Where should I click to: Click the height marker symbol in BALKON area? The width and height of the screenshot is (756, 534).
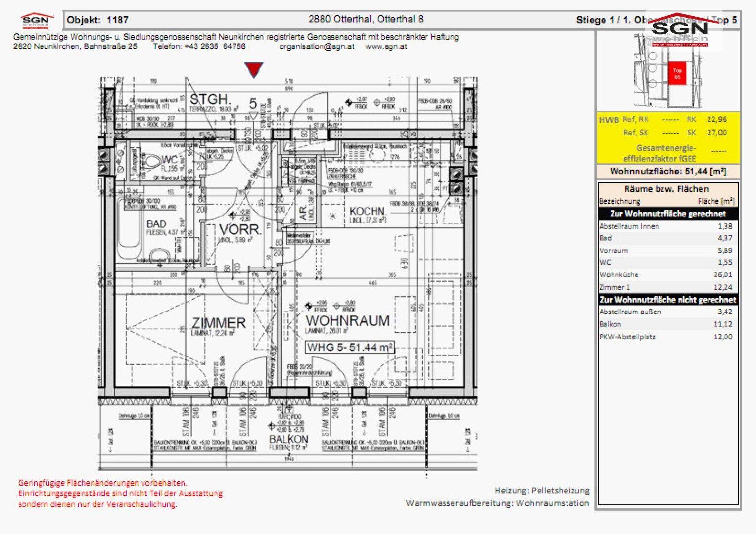272,426
